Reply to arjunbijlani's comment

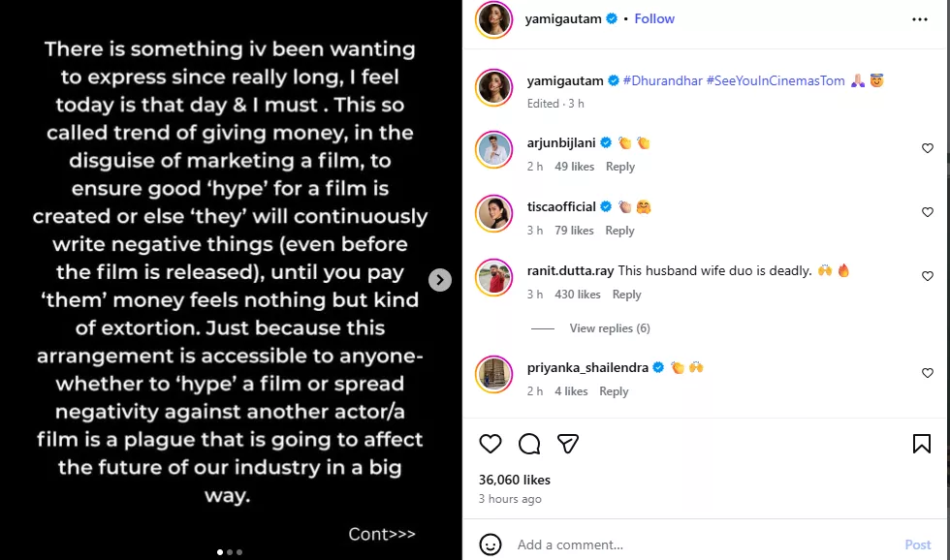[620, 167]
